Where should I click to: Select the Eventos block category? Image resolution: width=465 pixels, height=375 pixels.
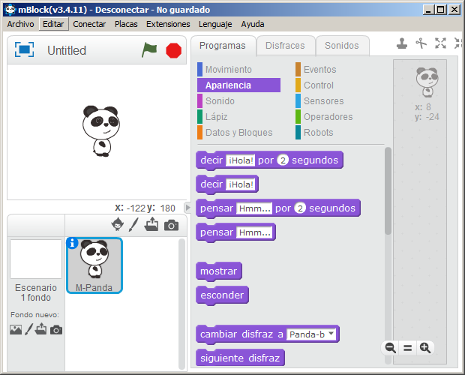320,70
